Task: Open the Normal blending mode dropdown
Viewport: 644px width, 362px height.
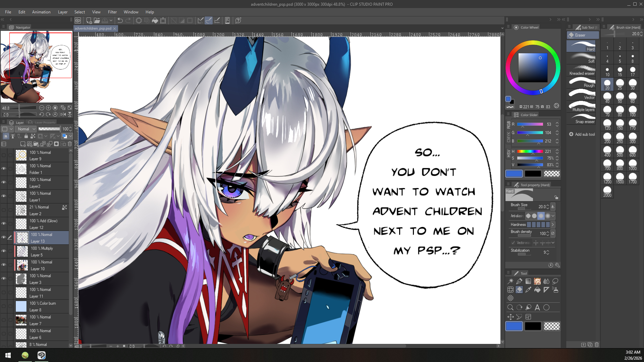Action: [26, 129]
